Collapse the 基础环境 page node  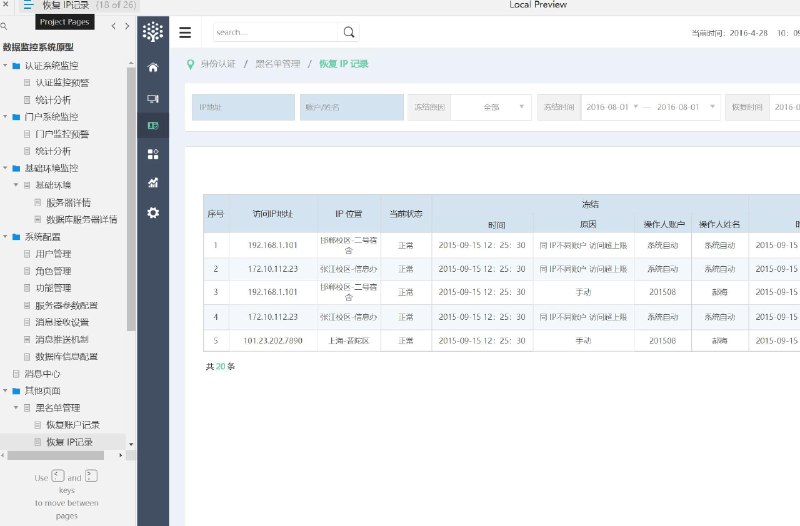[16, 185]
